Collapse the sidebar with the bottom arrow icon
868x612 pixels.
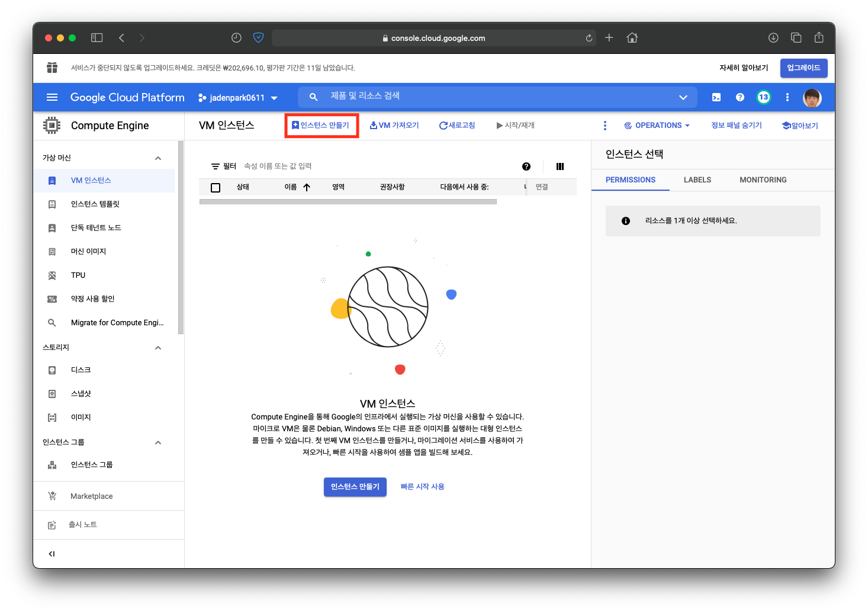52,554
